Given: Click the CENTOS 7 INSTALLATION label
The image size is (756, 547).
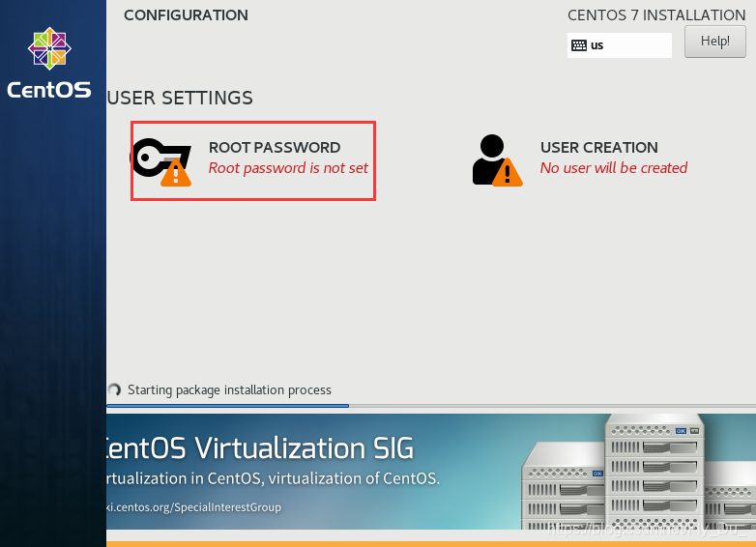Looking at the screenshot, I should coord(656,14).
